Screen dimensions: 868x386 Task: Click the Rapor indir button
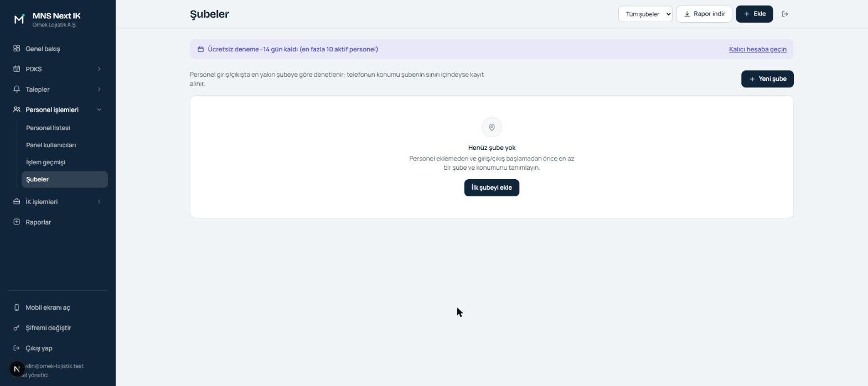pos(704,14)
